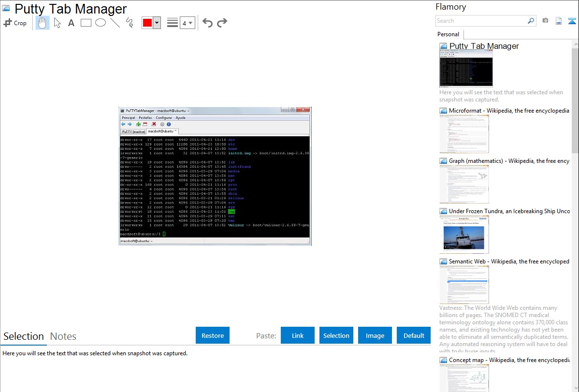Viewport: 579px width, 392px height.
Task: Click the red X icon in PuTTY toolbar
Action: coord(154,124)
